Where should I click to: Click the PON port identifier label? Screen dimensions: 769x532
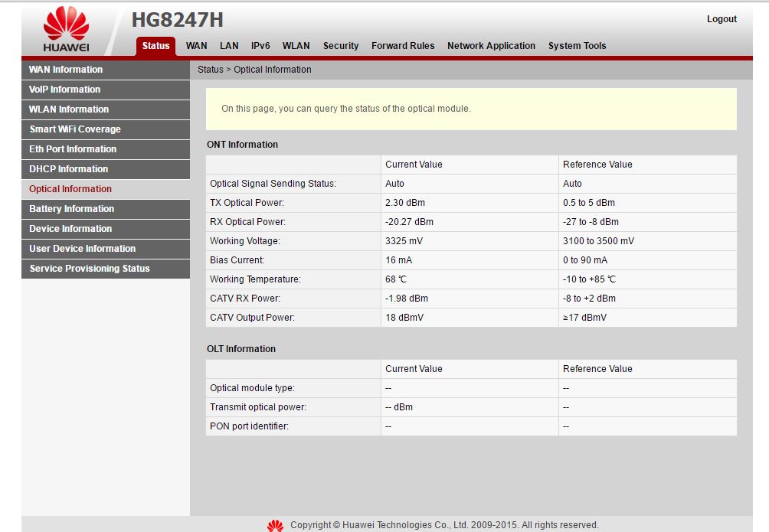coord(249,426)
